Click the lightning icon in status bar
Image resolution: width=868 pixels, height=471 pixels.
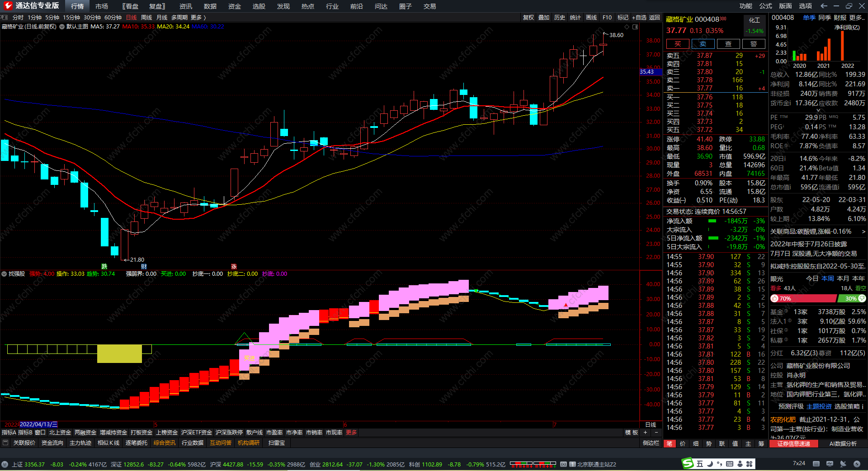(x=857, y=464)
